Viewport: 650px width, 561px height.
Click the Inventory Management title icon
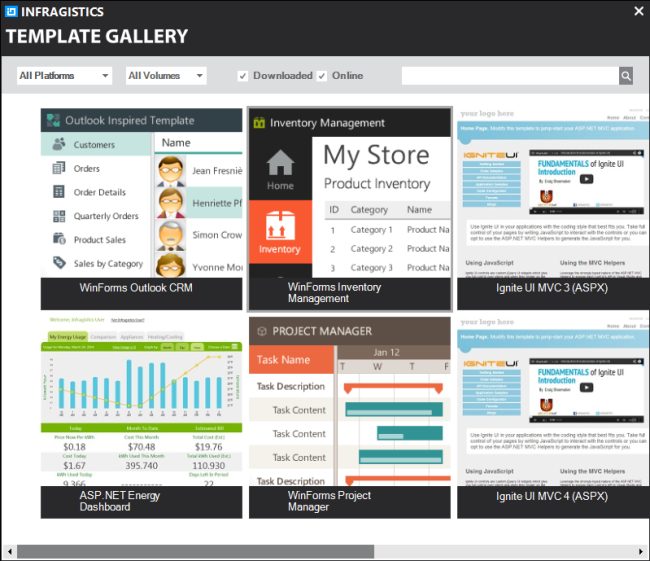click(x=259, y=123)
